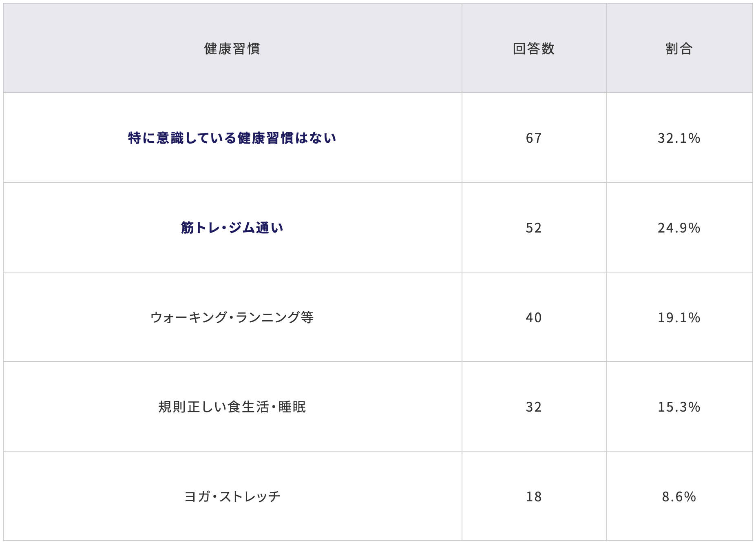Click the text ランニング等
756x545 pixels.
[274, 317]
